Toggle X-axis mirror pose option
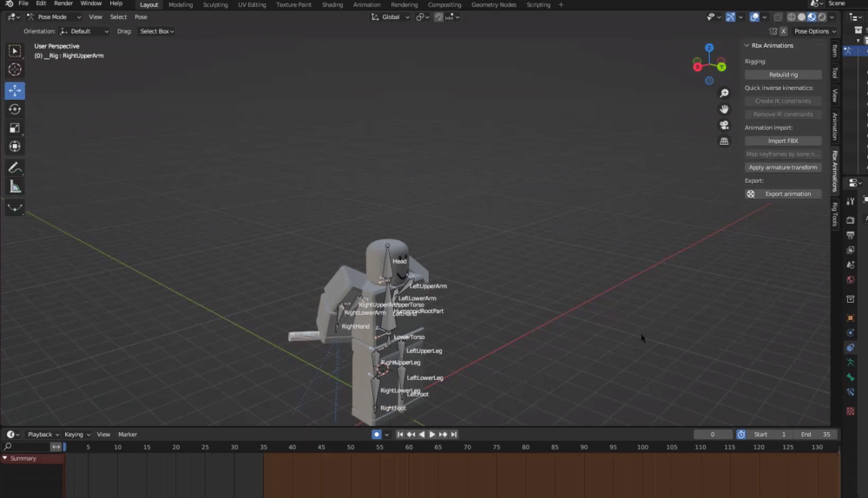Screen dimensions: 868x498 pyautogui.click(x=783, y=31)
